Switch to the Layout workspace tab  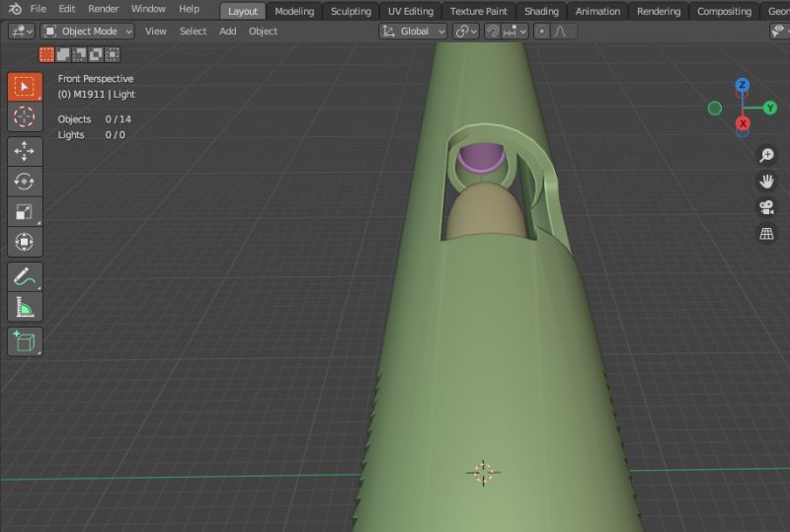tap(242, 11)
